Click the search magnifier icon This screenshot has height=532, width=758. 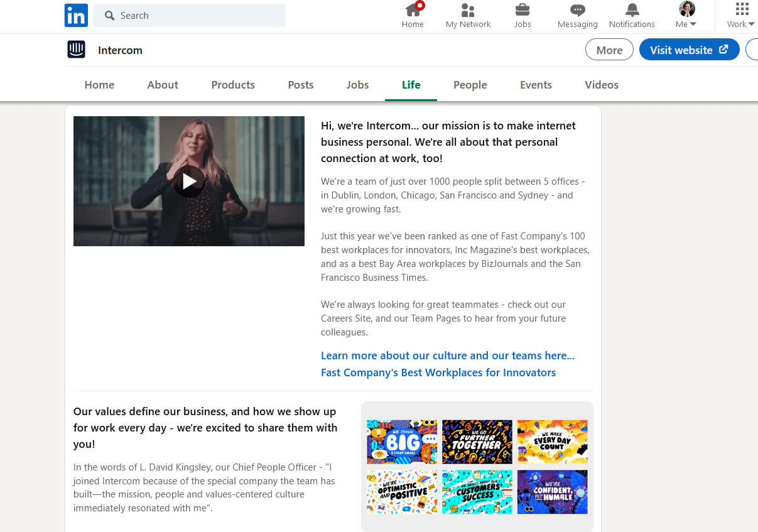click(110, 16)
